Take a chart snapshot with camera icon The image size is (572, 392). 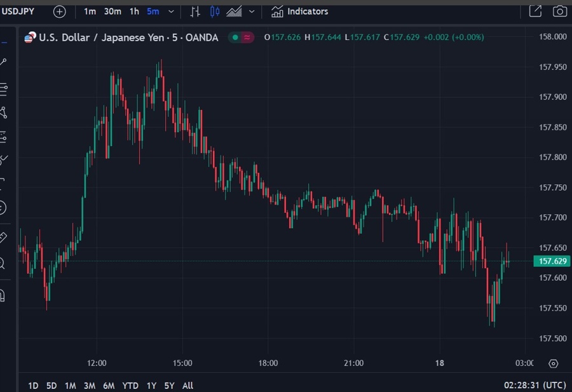pyautogui.click(x=559, y=11)
